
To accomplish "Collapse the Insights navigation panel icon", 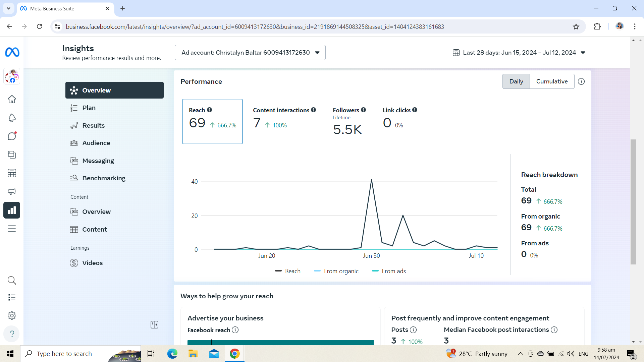I will (x=154, y=324).
